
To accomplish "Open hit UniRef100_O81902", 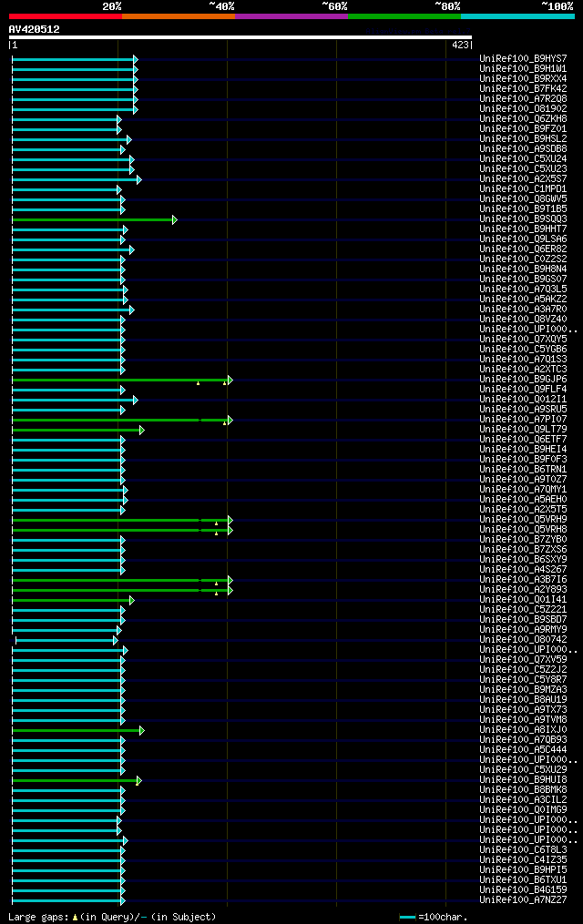I will pos(523,109).
